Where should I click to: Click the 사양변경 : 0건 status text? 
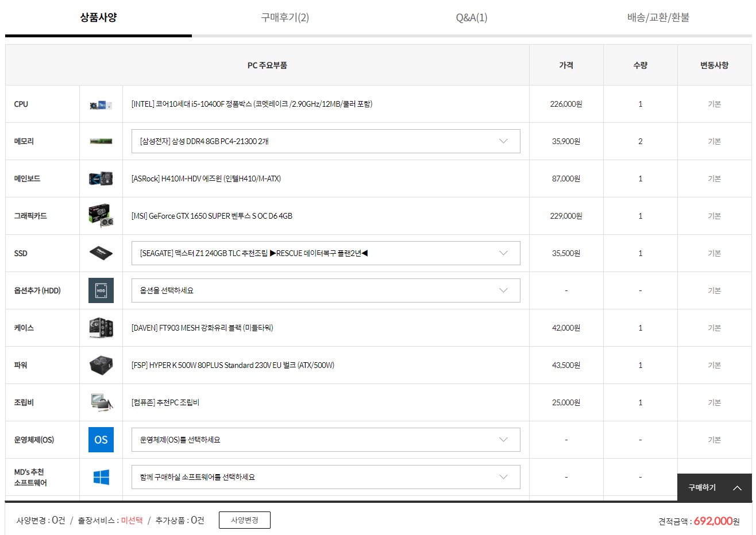tap(41, 520)
